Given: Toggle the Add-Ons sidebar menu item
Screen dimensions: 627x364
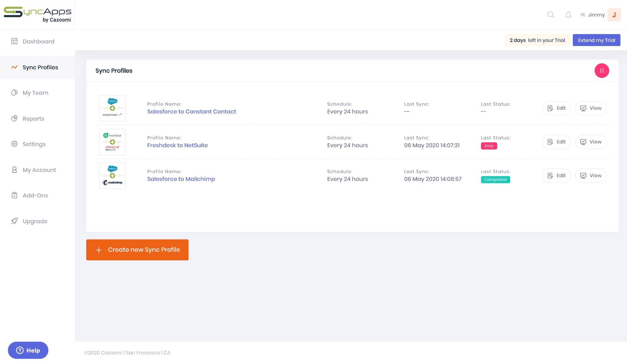Looking at the screenshot, I should (x=35, y=195).
